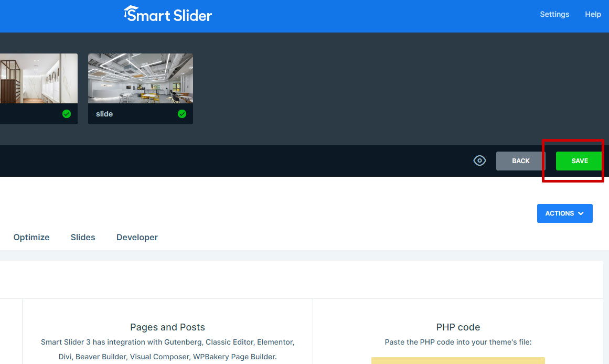
Task: Switch to the Developer tab
Action: 137,238
